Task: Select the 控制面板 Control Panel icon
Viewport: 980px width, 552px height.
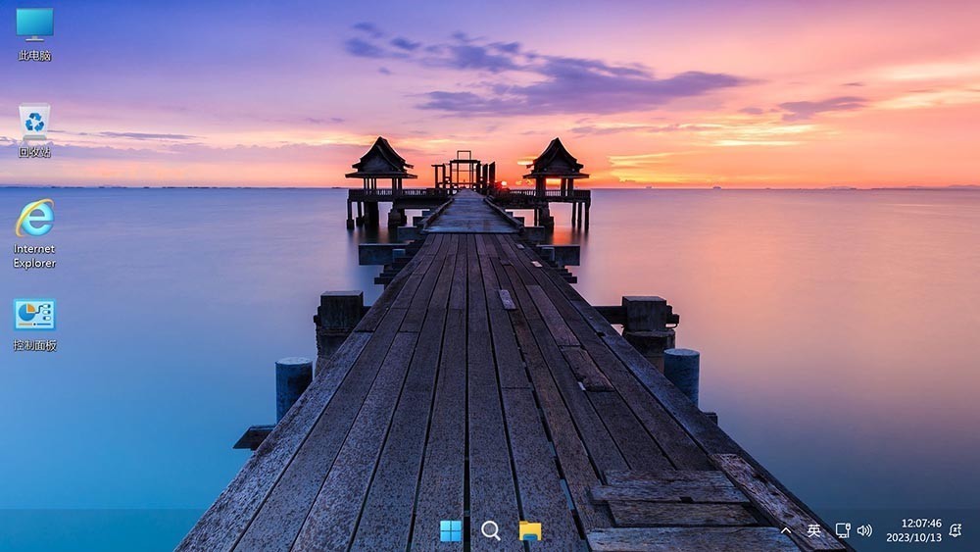Action: click(34, 315)
